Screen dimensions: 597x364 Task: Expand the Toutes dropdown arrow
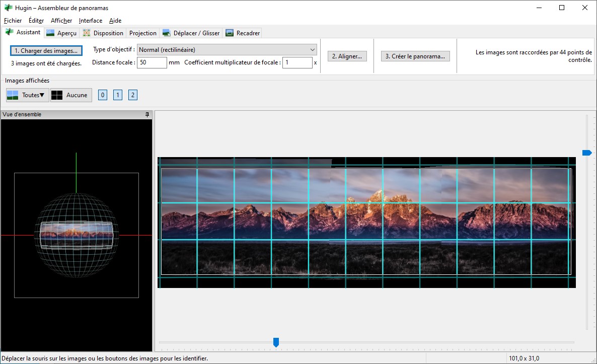click(x=42, y=95)
